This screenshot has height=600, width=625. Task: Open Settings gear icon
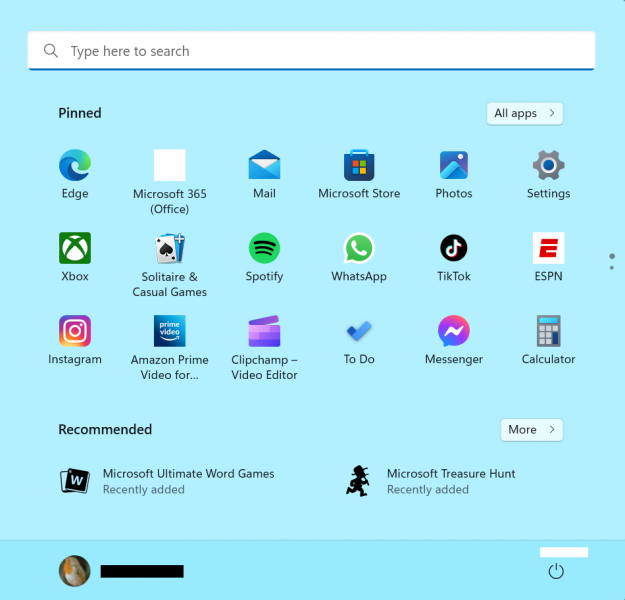coord(548,165)
